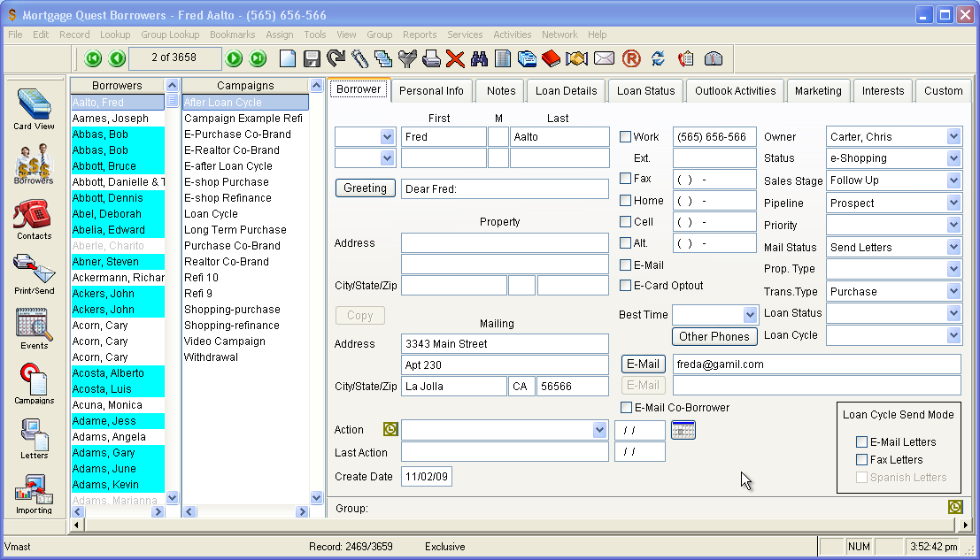The height and width of the screenshot is (560, 980).
Task: Click the Other Phones button
Action: point(714,336)
